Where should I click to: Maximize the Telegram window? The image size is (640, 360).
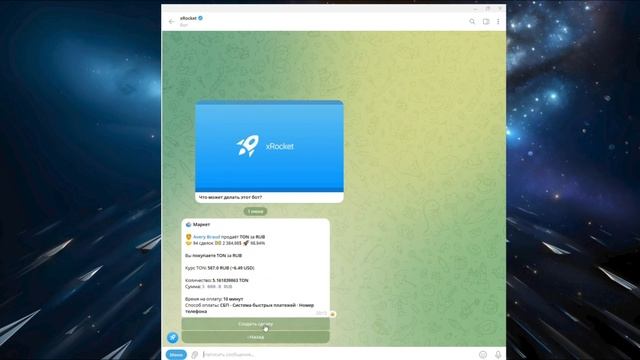click(x=488, y=8)
